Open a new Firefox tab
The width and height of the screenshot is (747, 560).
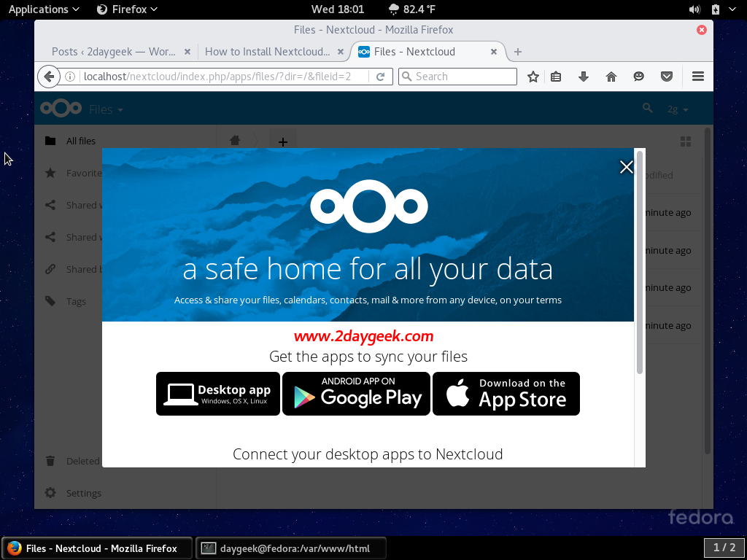518,52
